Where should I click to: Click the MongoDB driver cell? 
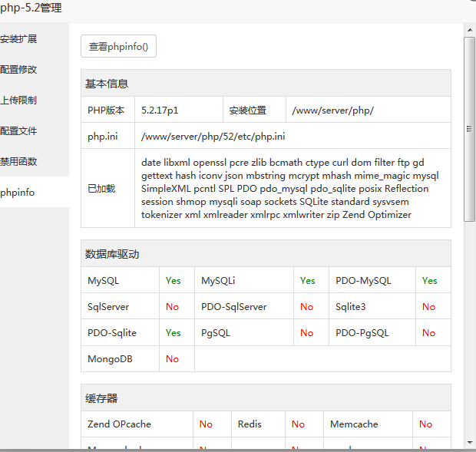pyautogui.click(x=120, y=359)
